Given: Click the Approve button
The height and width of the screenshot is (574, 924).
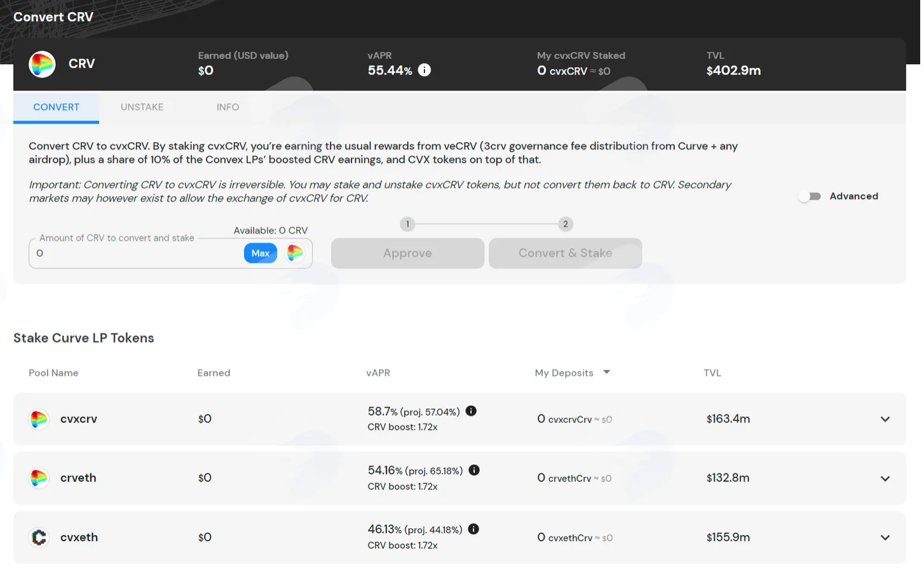Looking at the screenshot, I should point(407,253).
